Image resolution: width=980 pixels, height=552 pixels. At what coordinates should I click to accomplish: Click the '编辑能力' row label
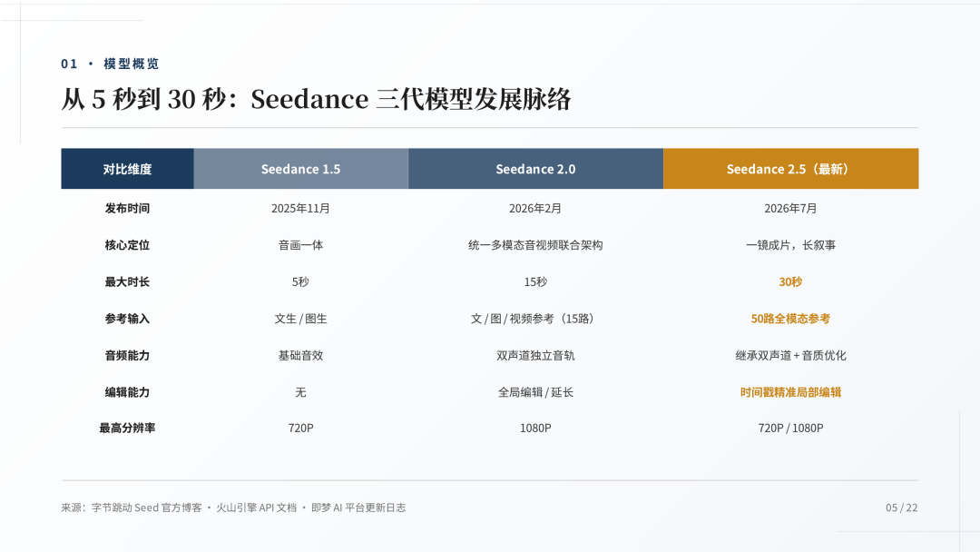coord(128,392)
